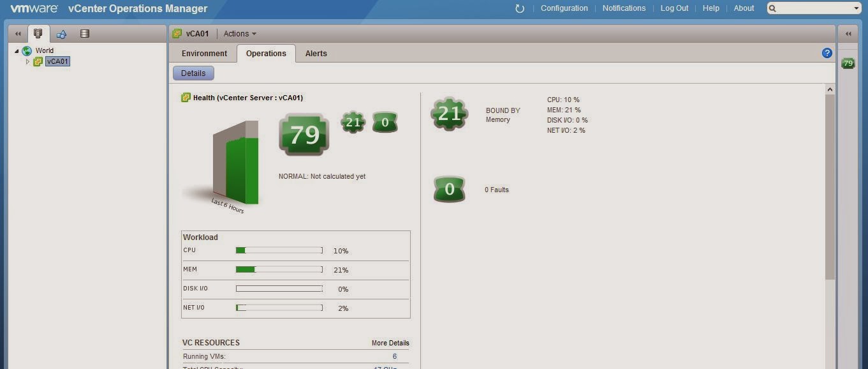Open the About link

pos(744,8)
